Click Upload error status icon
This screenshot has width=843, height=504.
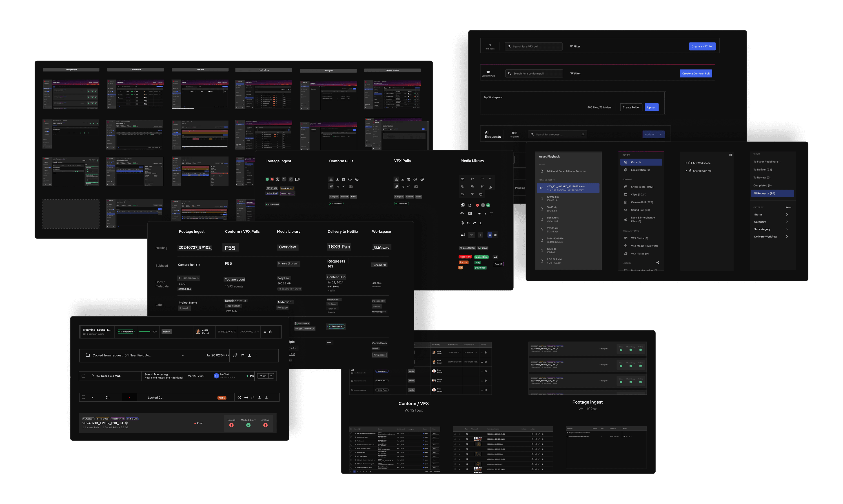tap(231, 425)
